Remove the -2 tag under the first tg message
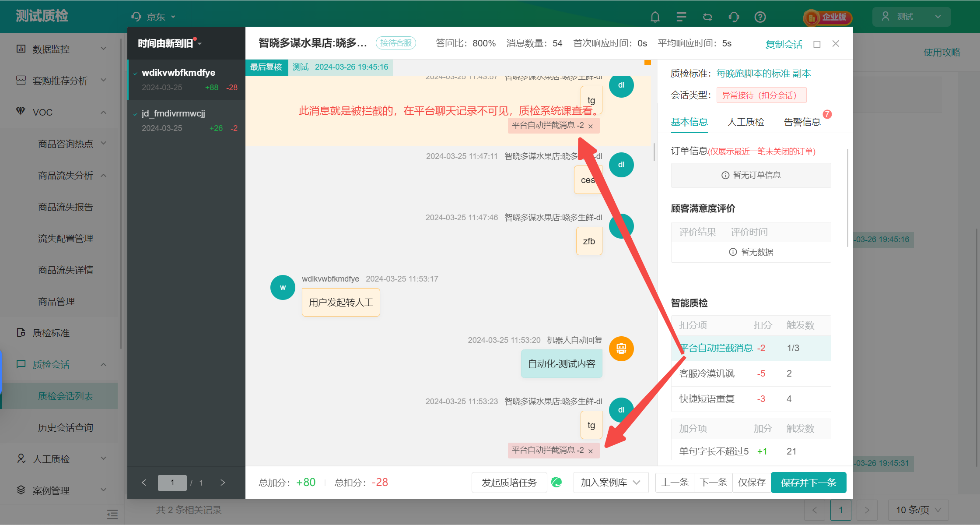Image resolution: width=980 pixels, height=525 pixels. (x=591, y=127)
